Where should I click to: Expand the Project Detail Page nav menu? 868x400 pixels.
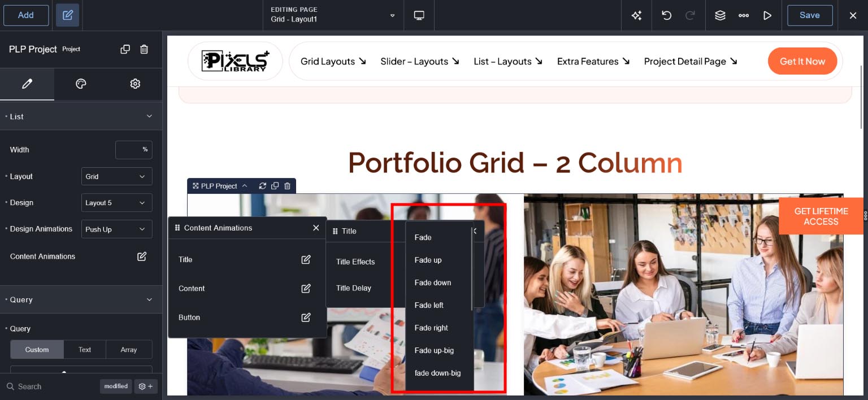(x=691, y=61)
